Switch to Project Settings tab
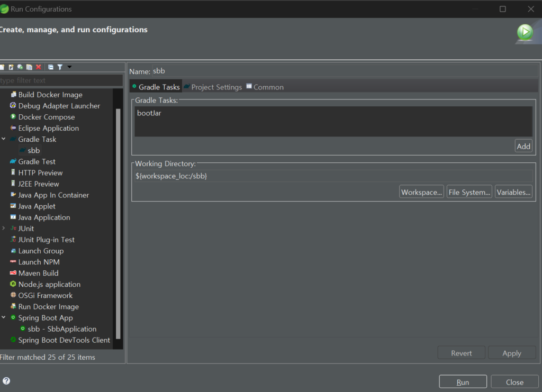Viewport: 542px width, 392px height. (x=213, y=87)
